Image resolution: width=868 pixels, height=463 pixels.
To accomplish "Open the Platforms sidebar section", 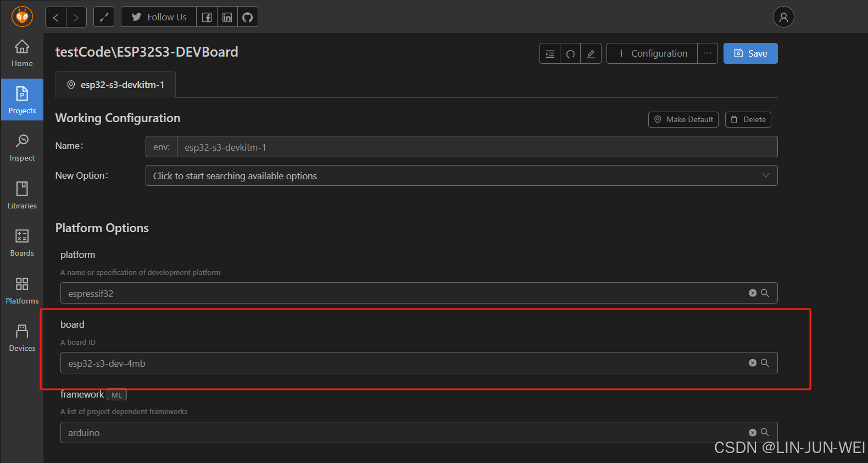I will [x=22, y=290].
